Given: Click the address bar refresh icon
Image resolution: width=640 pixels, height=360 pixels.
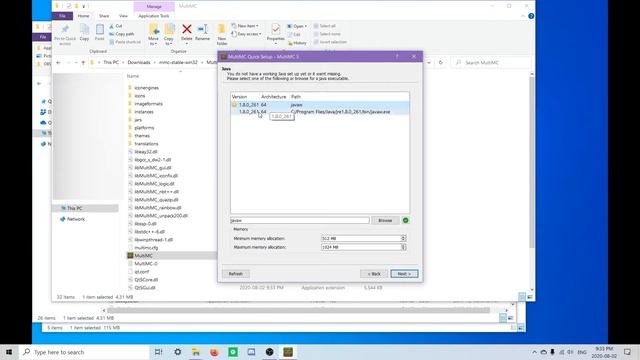Looking at the screenshot, I should tap(440, 62).
